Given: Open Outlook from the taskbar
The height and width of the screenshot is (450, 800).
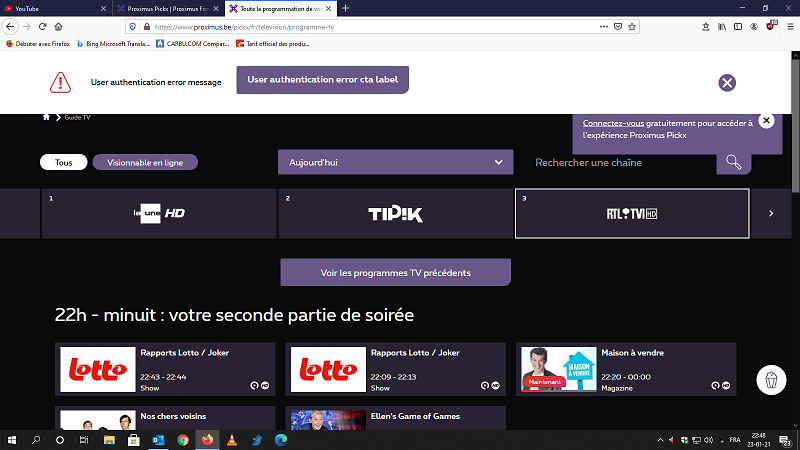Looking at the screenshot, I should pos(158,440).
